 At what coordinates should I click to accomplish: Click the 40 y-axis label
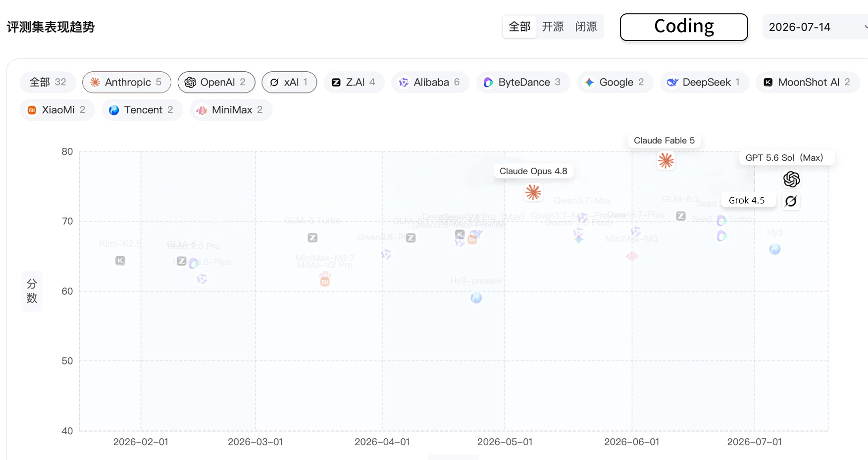click(x=67, y=431)
